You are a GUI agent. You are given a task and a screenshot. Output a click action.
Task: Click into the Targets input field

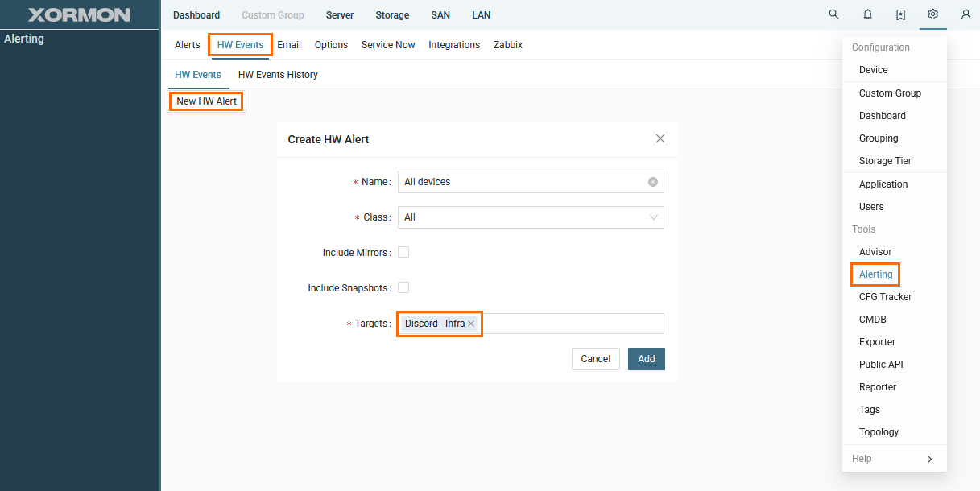pyautogui.click(x=572, y=324)
